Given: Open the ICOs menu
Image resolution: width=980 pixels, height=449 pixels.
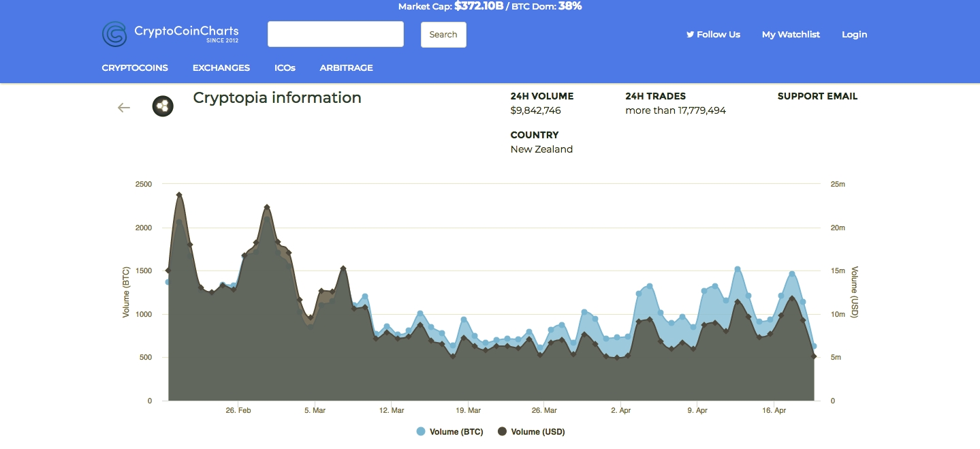Looking at the screenshot, I should click(285, 67).
